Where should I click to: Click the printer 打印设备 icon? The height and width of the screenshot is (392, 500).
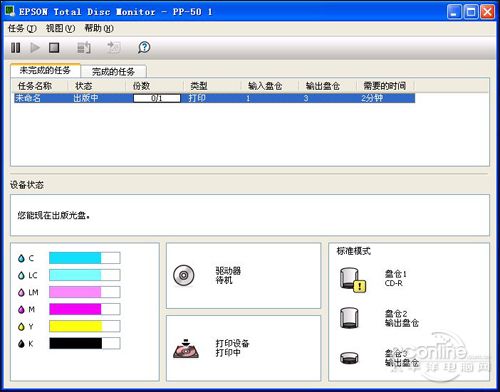186,349
